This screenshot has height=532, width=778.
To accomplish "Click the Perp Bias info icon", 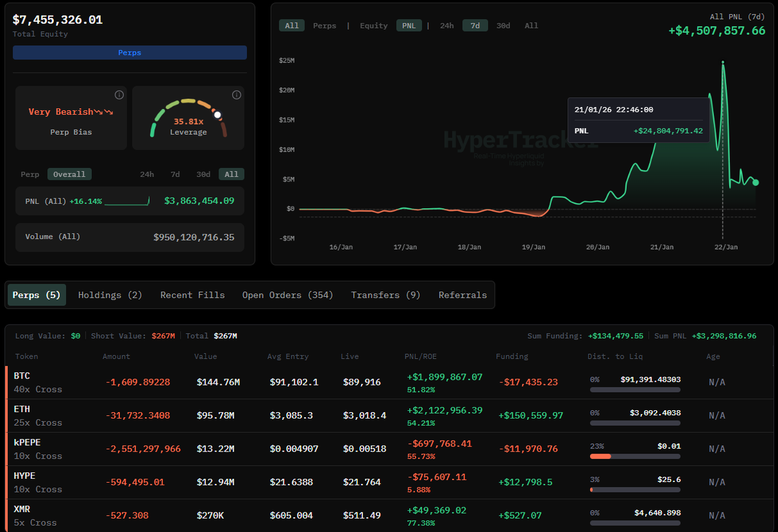I will point(119,95).
